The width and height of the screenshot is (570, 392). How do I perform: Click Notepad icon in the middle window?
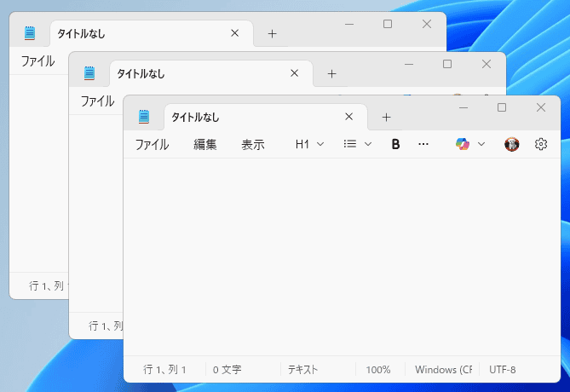(x=89, y=73)
